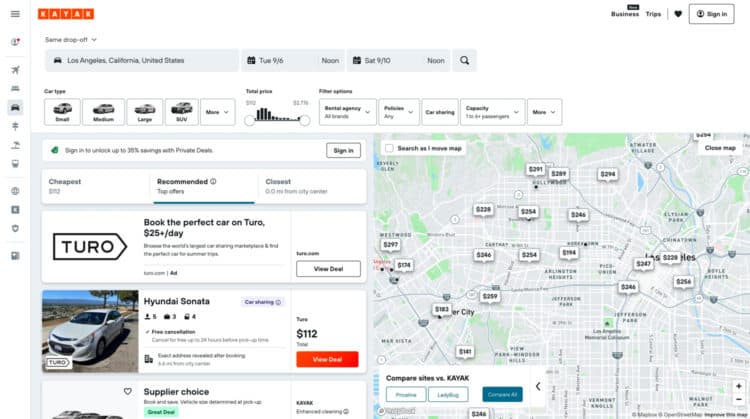Image resolution: width=750 pixels, height=419 pixels.
Task: Click the $183 map price marker
Action: pos(441,309)
